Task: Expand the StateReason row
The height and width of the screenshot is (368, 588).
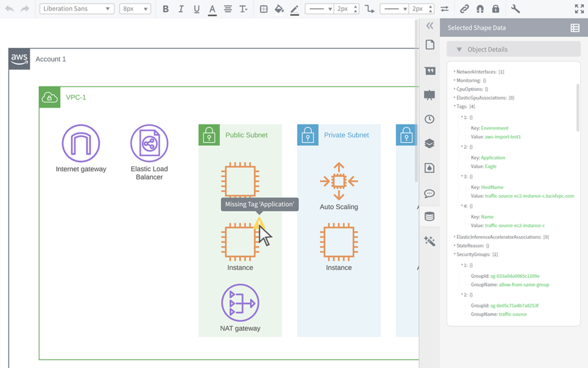Action: click(454, 246)
